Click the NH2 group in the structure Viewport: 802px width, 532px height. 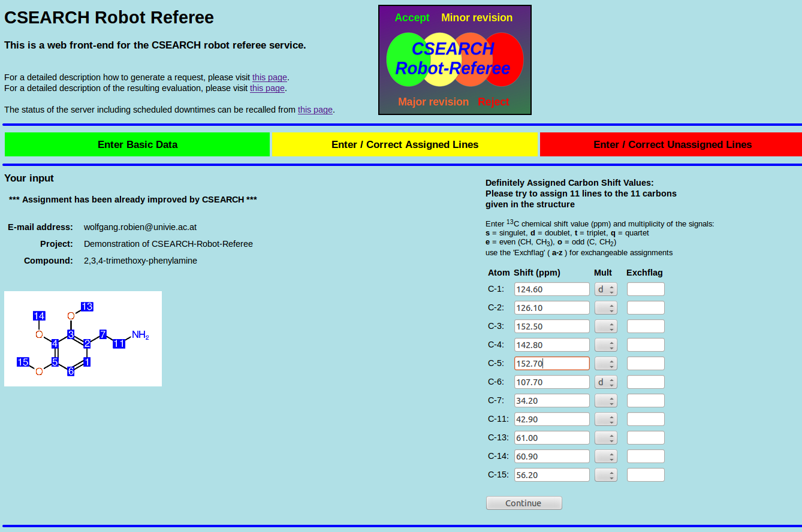(140, 335)
